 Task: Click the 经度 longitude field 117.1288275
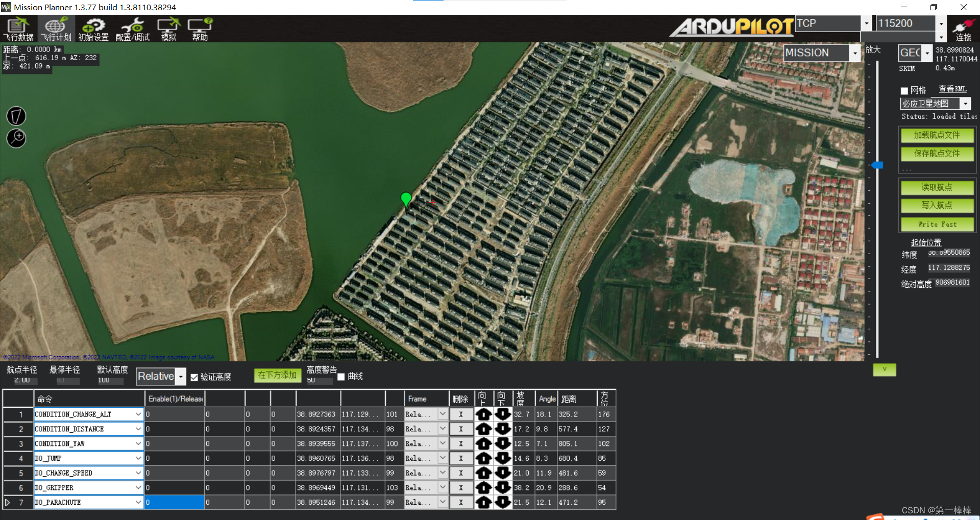click(949, 268)
